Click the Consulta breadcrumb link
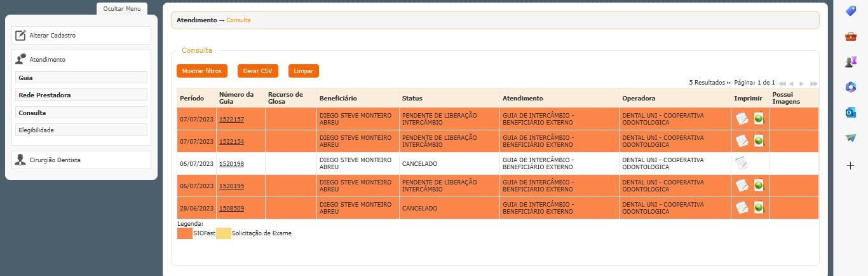This screenshot has width=868, height=276. [238, 20]
